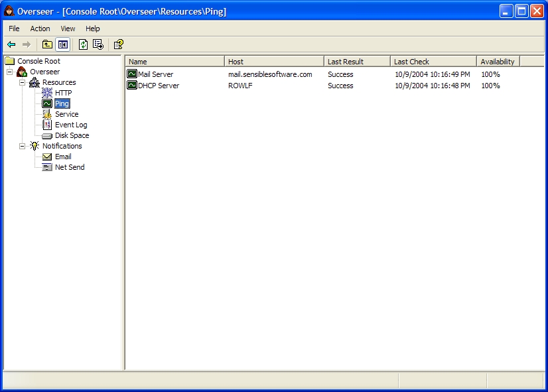The width and height of the screenshot is (548, 392).
Task: Select the Net Send tree item
Action: tap(70, 167)
